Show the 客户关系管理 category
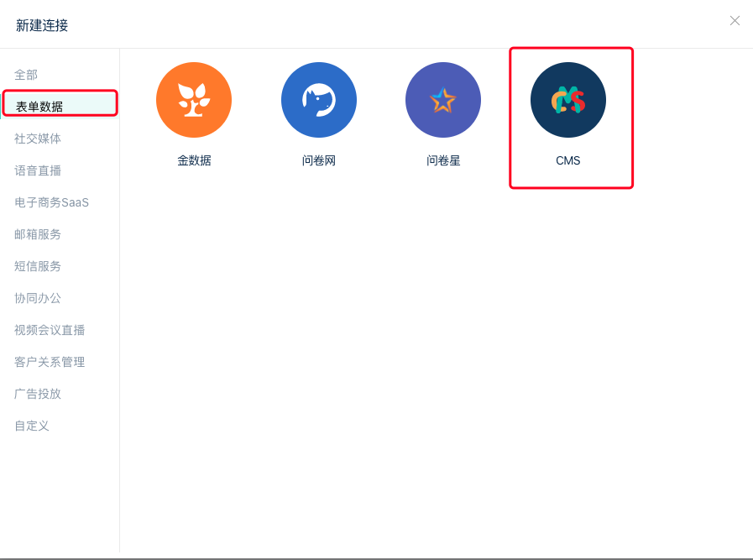 tap(50, 362)
